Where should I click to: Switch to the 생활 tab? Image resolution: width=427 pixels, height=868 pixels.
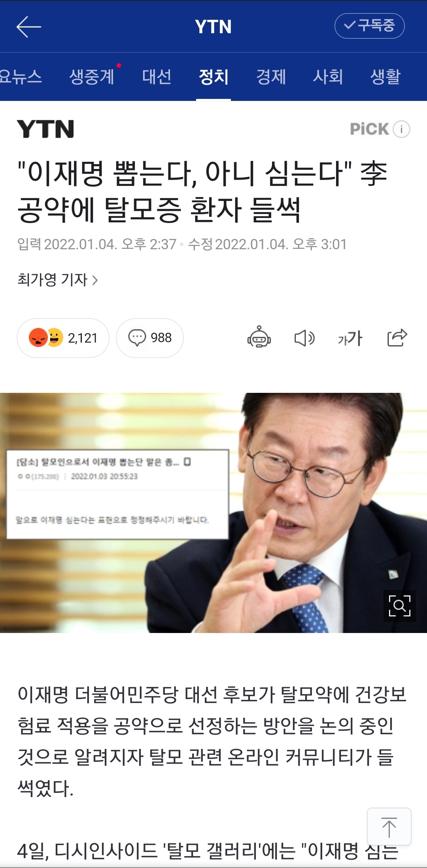click(x=385, y=76)
